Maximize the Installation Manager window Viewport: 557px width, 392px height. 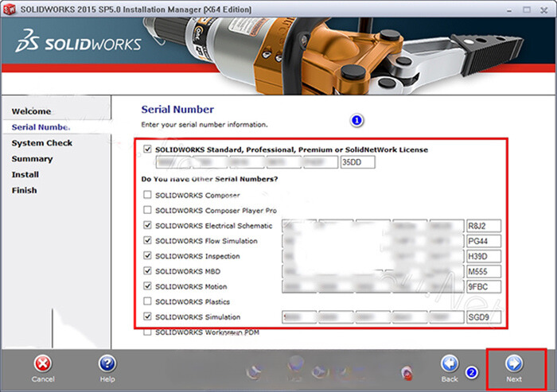coord(527,10)
